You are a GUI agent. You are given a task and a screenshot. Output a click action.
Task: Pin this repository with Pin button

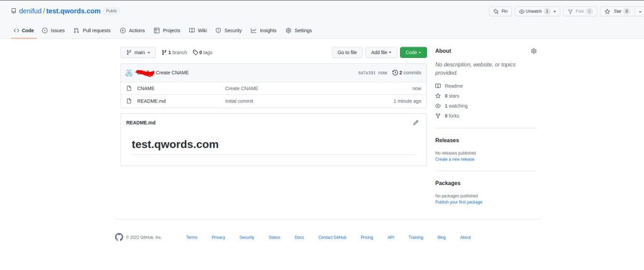tap(501, 11)
